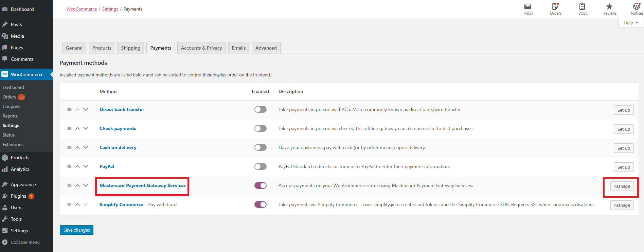Screen dimensions: 644x252
Task: Grab the drag handle for Mastercard Payment Gateway
Action: pyautogui.click(x=69, y=185)
